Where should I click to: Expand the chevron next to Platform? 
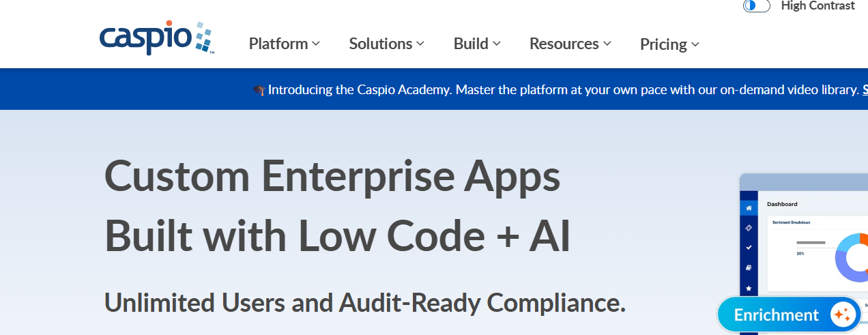pyautogui.click(x=316, y=44)
